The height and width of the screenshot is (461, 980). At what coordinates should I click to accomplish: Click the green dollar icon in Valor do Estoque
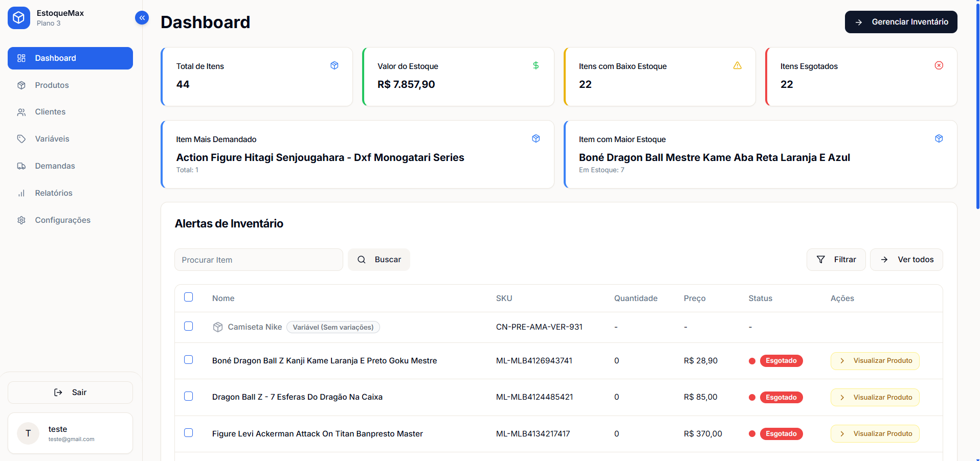coord(536,65)
